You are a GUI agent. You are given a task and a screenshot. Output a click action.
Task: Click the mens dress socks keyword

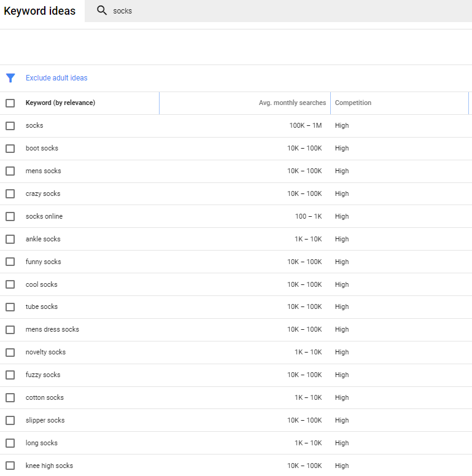pos(52,329)
